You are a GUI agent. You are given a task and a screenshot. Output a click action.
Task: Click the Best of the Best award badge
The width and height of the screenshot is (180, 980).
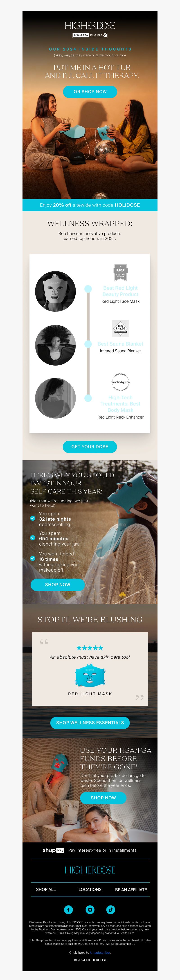click(121, 272)
